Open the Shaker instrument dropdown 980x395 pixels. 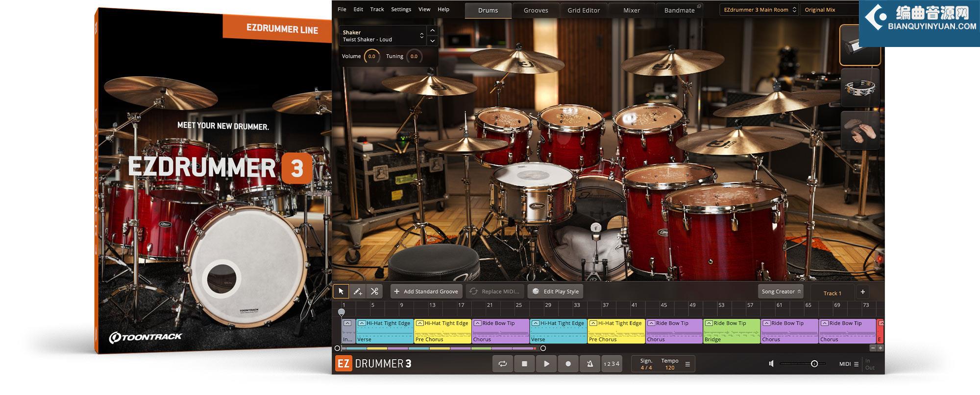coord(383,36)
